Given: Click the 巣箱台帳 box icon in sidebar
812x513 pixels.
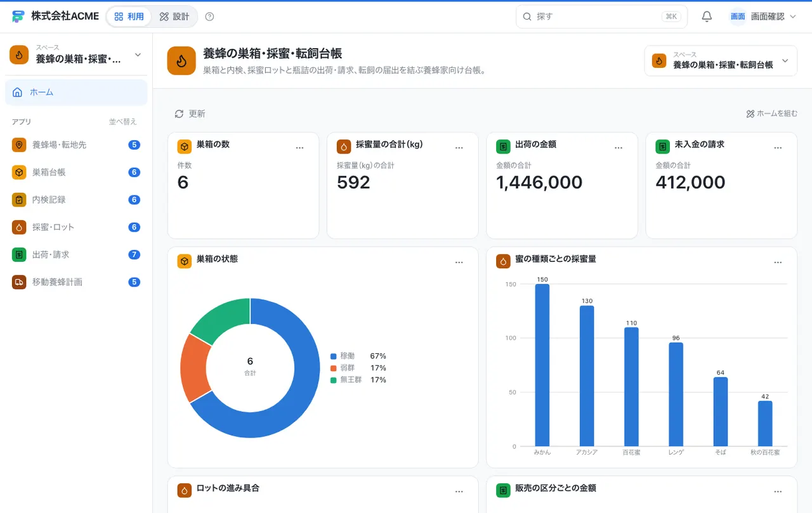Looking at the screenshot, I should (x=19, y=172).
